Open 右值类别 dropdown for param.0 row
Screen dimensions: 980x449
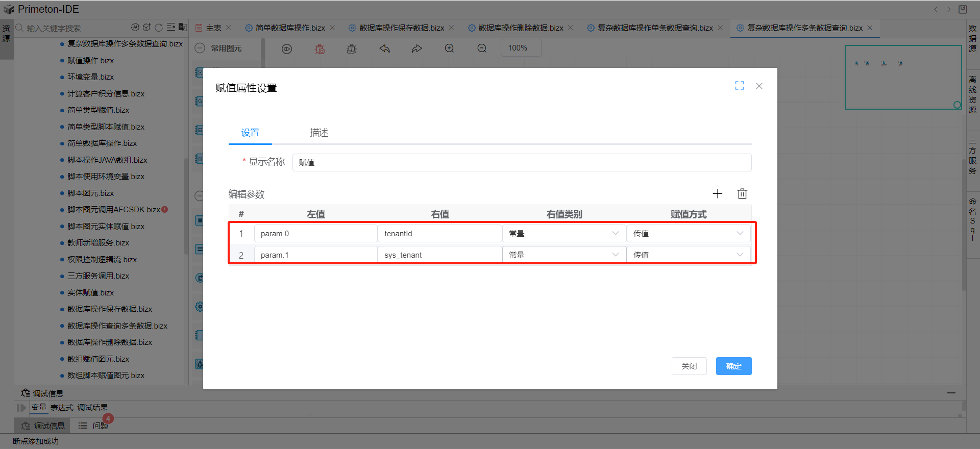pos(563,234)
